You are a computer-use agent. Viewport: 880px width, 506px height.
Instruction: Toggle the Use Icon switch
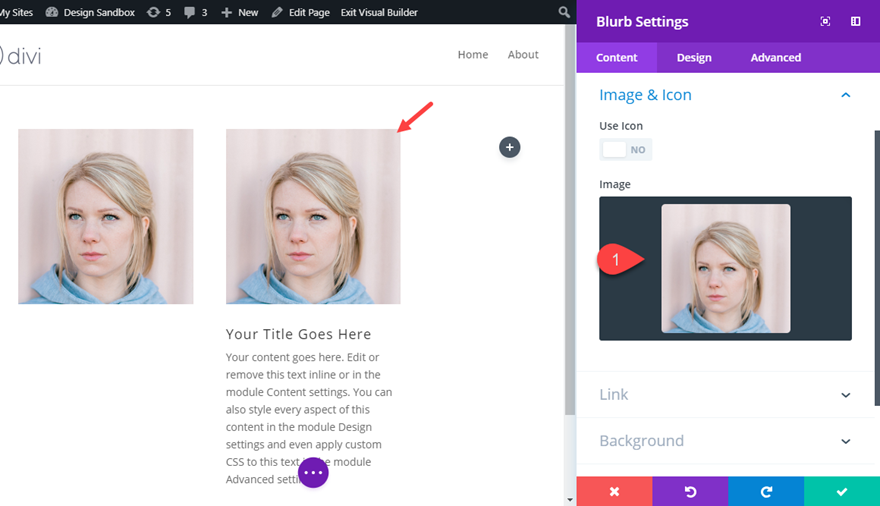click(x=625, y=149)
